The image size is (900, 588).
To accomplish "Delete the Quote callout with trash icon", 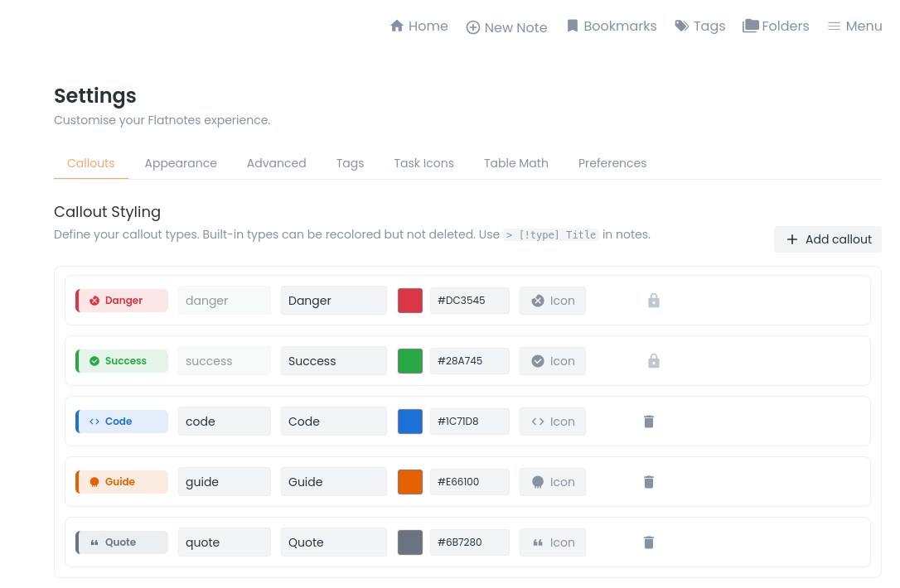I will 649,542.
